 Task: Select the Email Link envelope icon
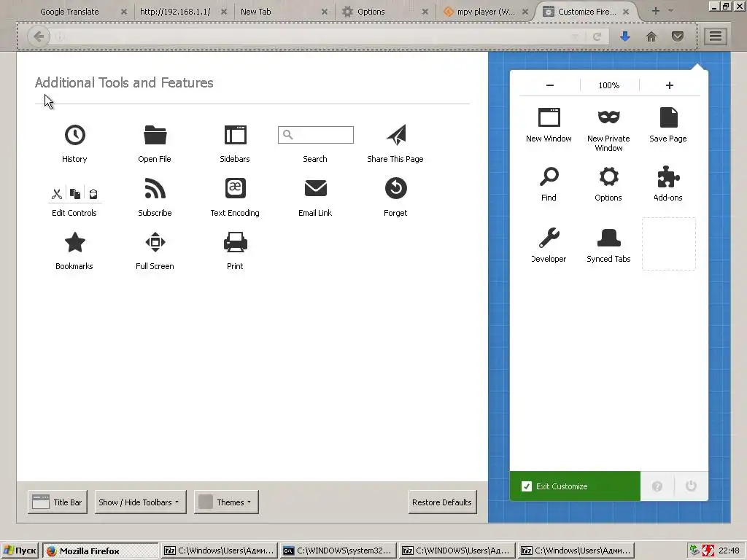[x=315, y=188]
